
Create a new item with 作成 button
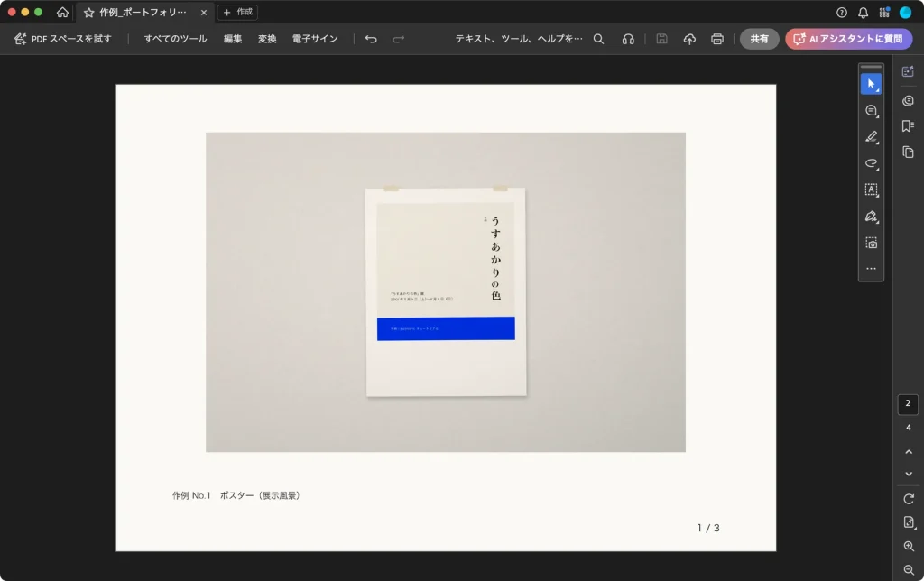(x=237, y=13)
